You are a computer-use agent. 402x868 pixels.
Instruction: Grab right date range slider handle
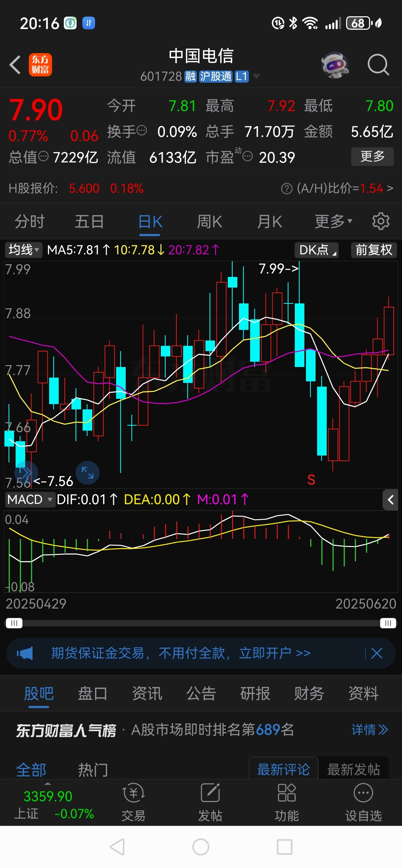[x=388, y=623]
